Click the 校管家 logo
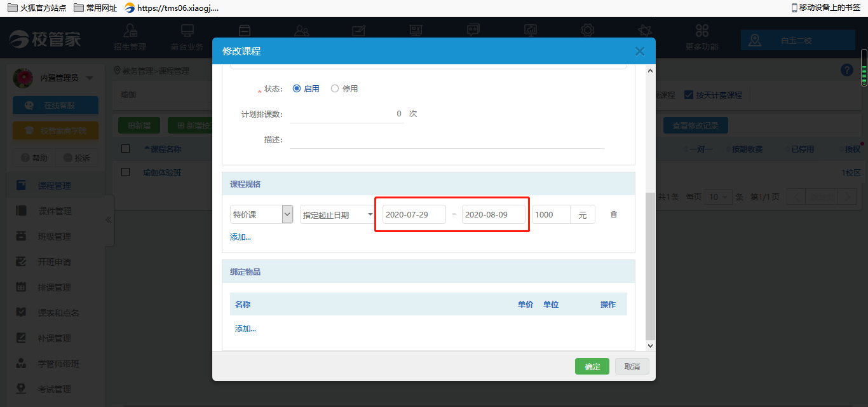The width and height of the screenshot is (868, 407). click(45, 39)
